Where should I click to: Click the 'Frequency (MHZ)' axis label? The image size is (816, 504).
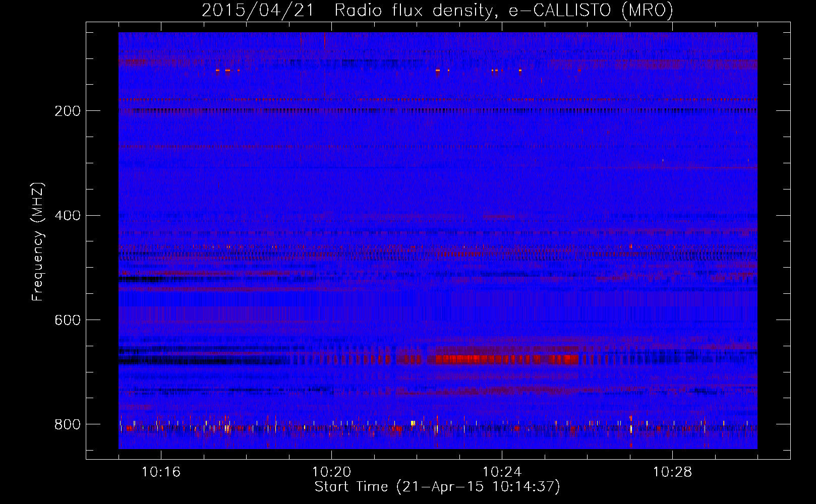[x=37, y=242]
